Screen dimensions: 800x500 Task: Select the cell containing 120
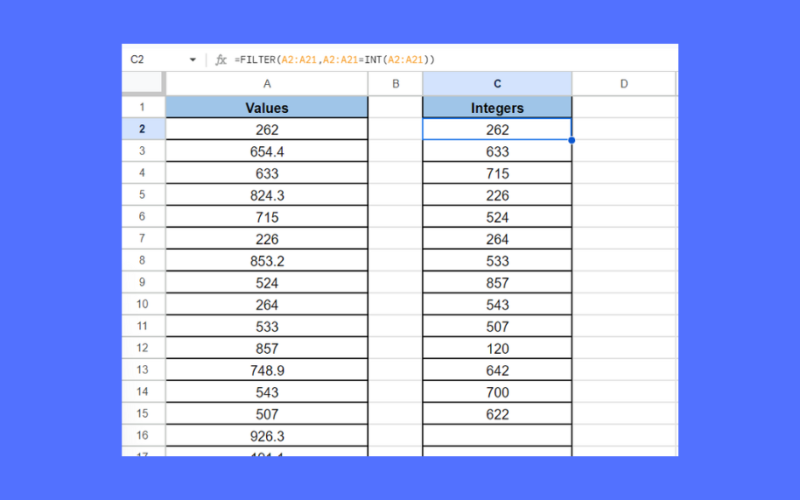click(x=497, y=348)
